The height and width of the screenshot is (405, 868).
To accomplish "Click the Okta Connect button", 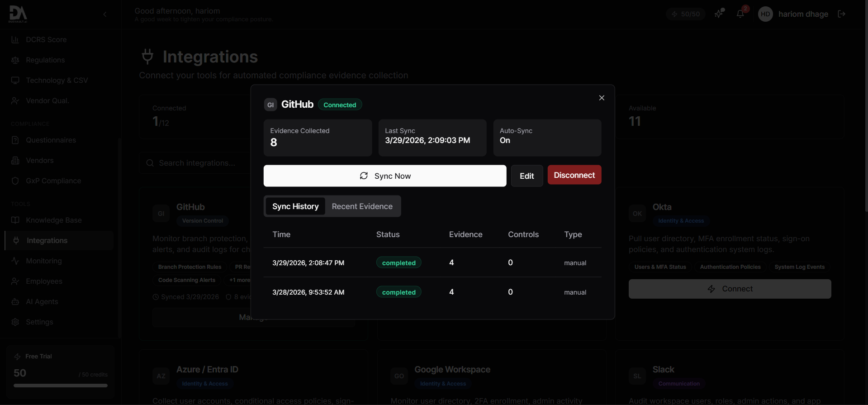I will [729, 289].
